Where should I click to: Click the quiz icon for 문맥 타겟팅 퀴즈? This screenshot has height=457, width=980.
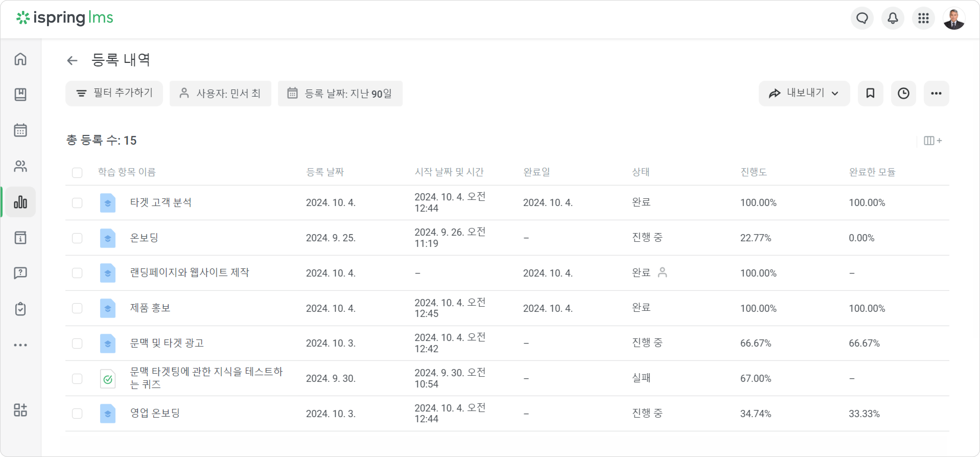pyautogui.click(x=108, y=379)
